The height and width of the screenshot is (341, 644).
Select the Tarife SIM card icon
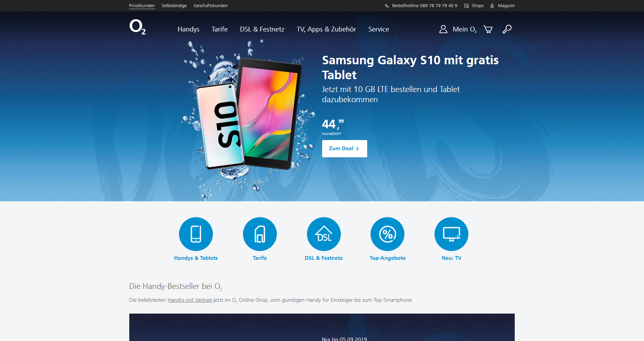click(260, 234)
